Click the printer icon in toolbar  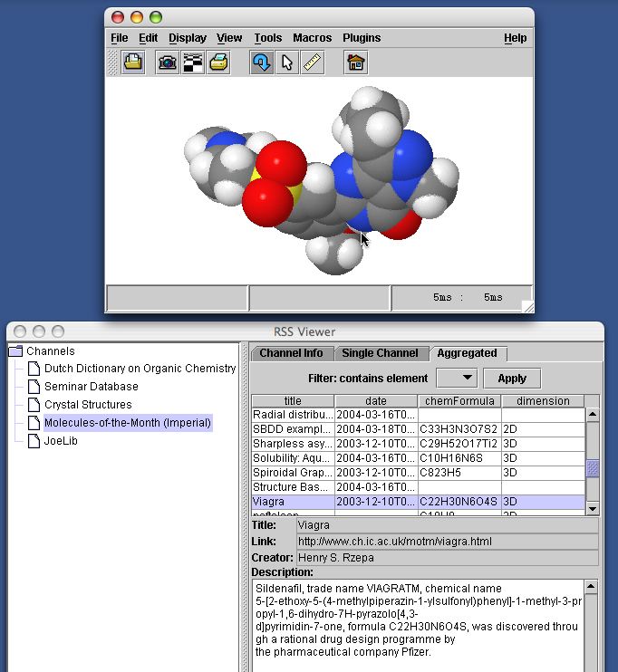(x=218, y=62)
